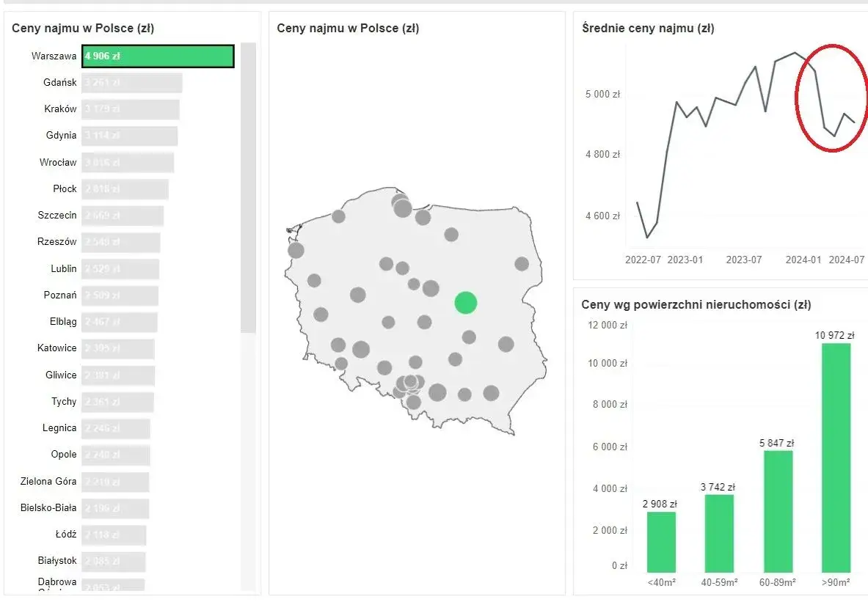Select the Warszawa bar showing 4 906 zł

pos(158,56)
